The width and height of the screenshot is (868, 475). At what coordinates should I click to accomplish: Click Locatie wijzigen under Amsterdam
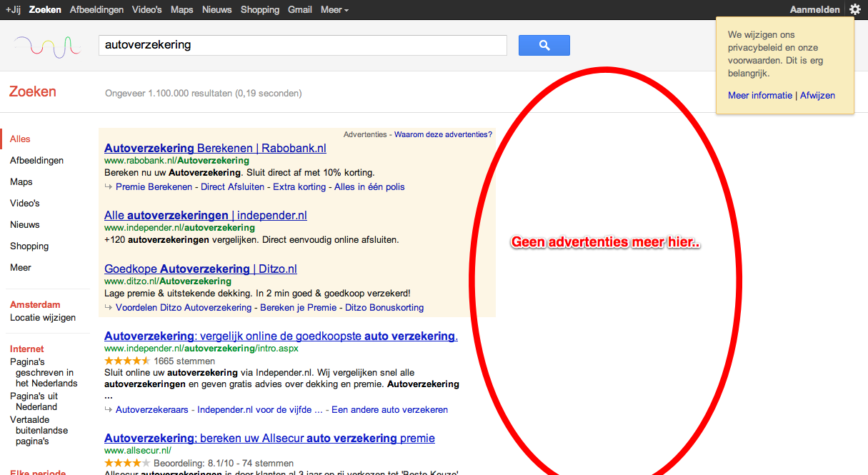43,318
